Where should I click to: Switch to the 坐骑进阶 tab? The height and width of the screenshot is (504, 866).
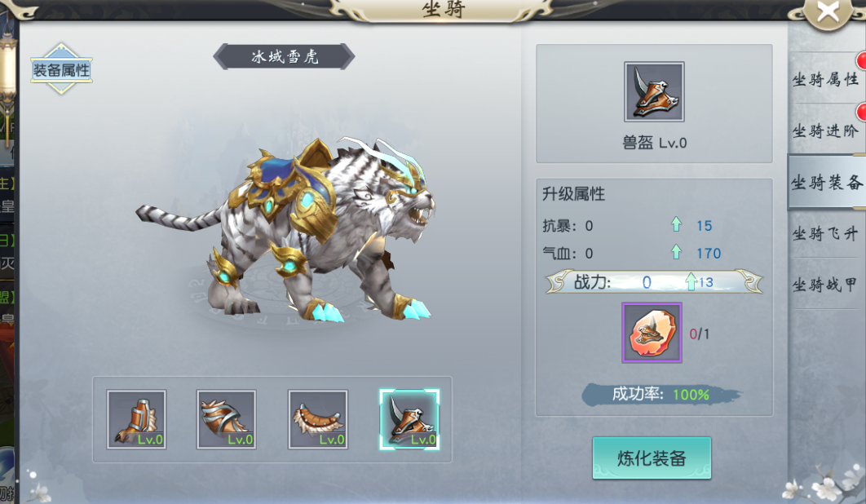click(x=826, y=131)
